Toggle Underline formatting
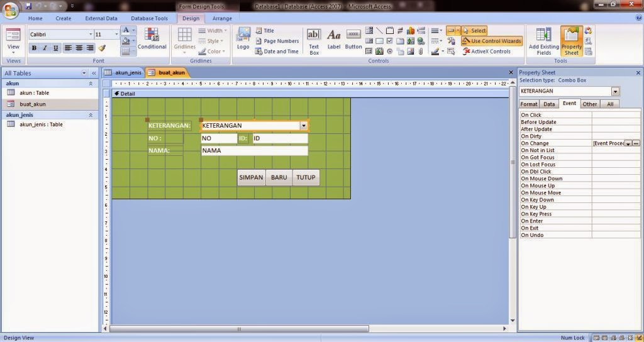The width and height of the screenshot is (644, 342). (x=55, y=48)
